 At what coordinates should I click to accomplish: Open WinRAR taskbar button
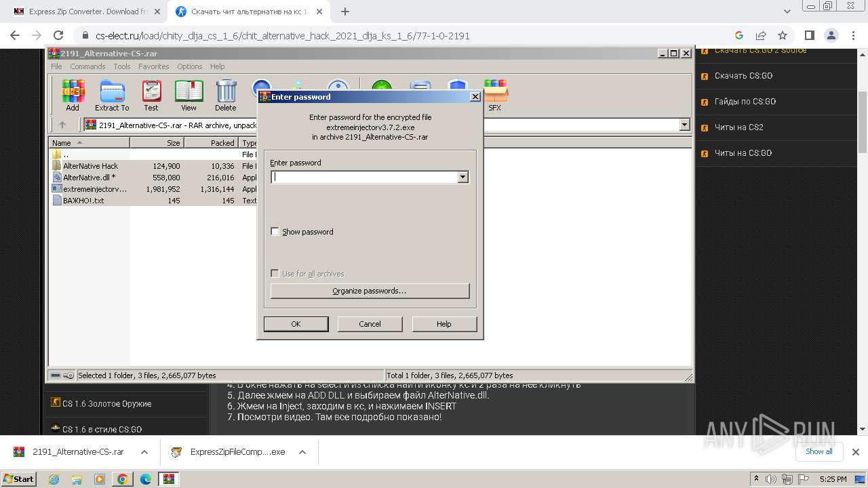coord(169,479)
